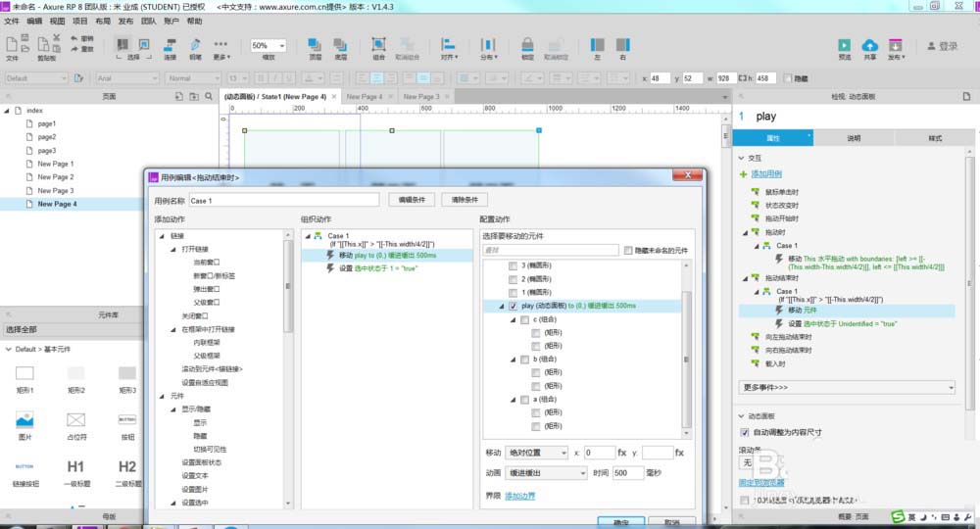Select the Connector (连接) tool

(x=170, y=44)
